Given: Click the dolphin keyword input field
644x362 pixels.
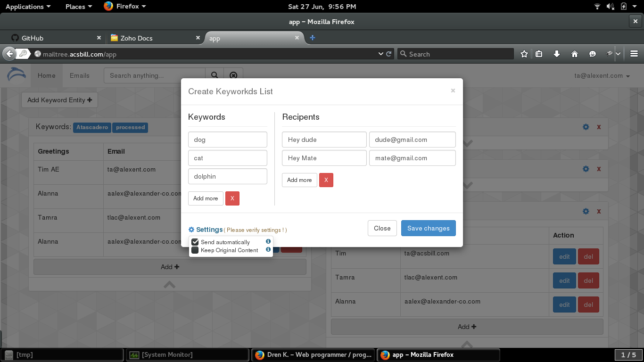Looking at the screenshot, I should 227,176.
